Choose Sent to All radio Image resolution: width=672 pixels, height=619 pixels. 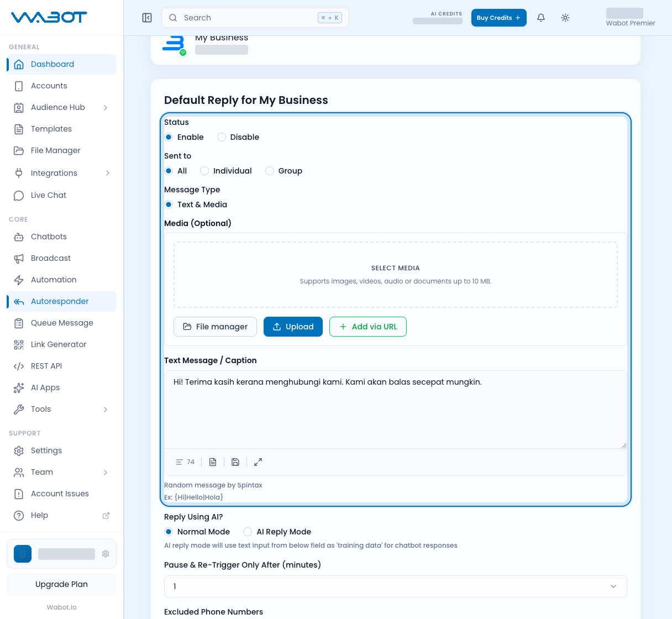pyautogui.click(x=169, y=171)
